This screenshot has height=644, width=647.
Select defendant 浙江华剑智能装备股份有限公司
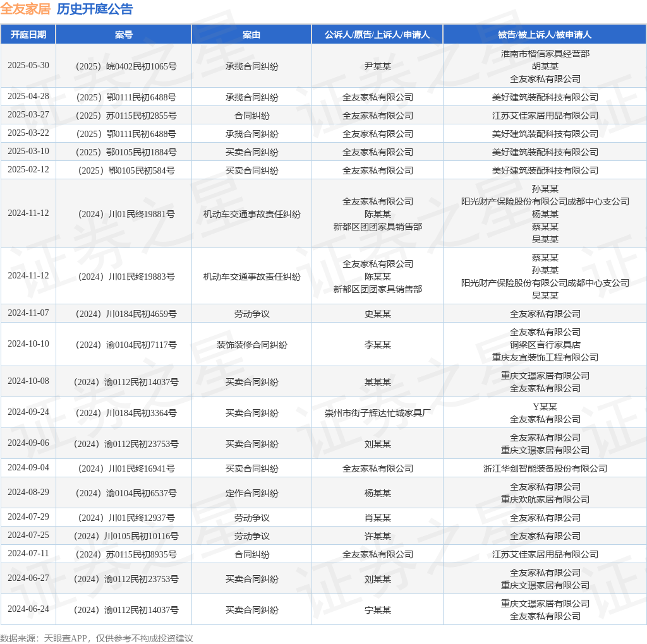(545, 468)
